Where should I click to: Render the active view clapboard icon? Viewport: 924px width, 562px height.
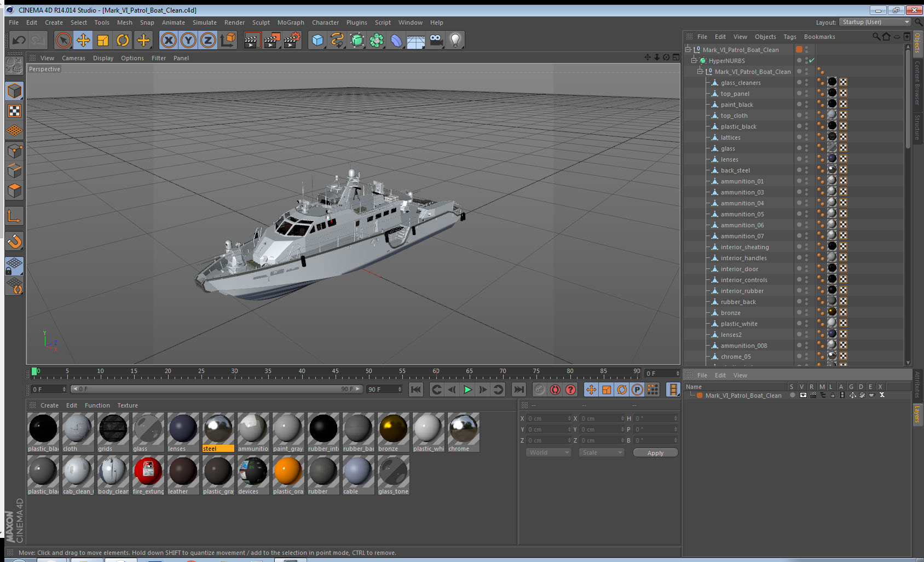click(x=252, y=40)
